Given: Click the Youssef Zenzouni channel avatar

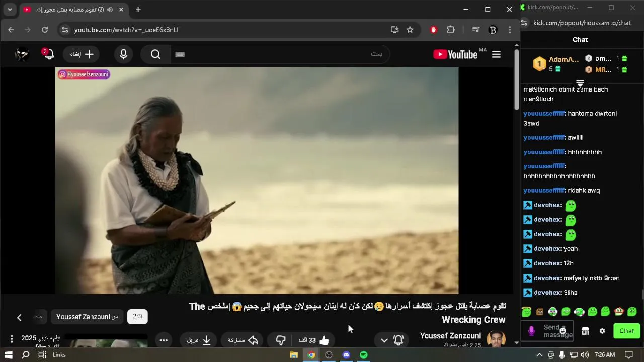Looking at the screenshot, I should click(496, 339).
